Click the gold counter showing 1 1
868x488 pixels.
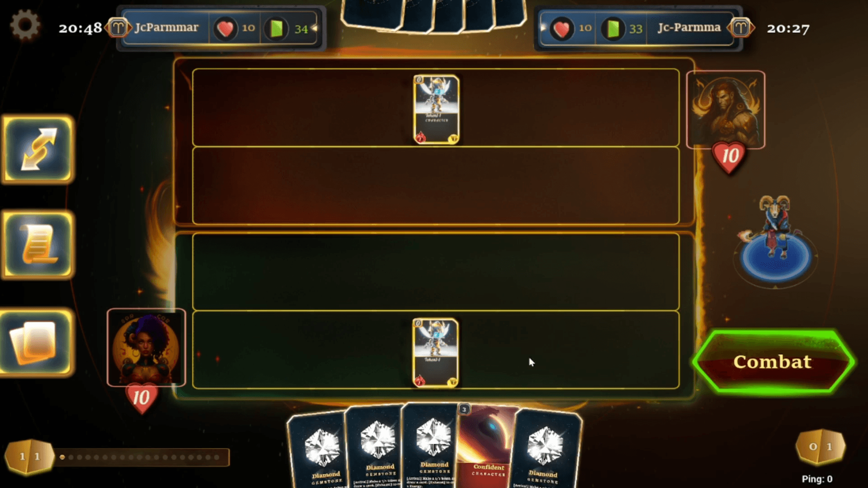29,457
